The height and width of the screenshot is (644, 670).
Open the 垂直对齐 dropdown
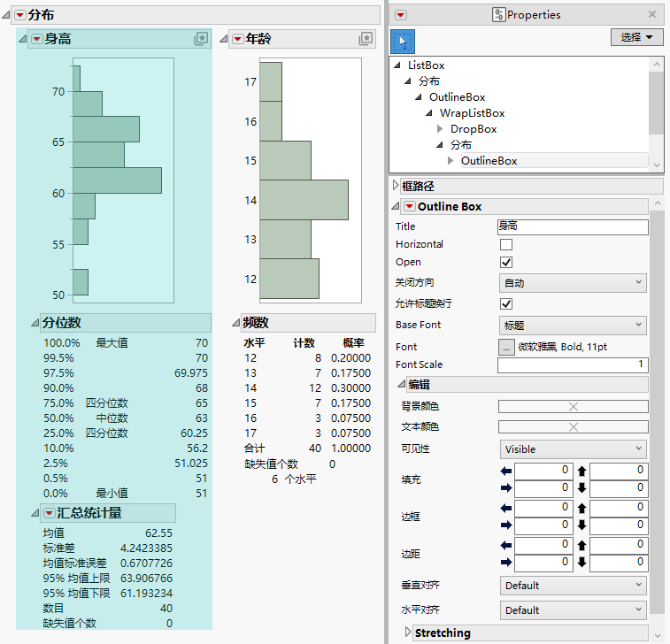pos(573,585)
